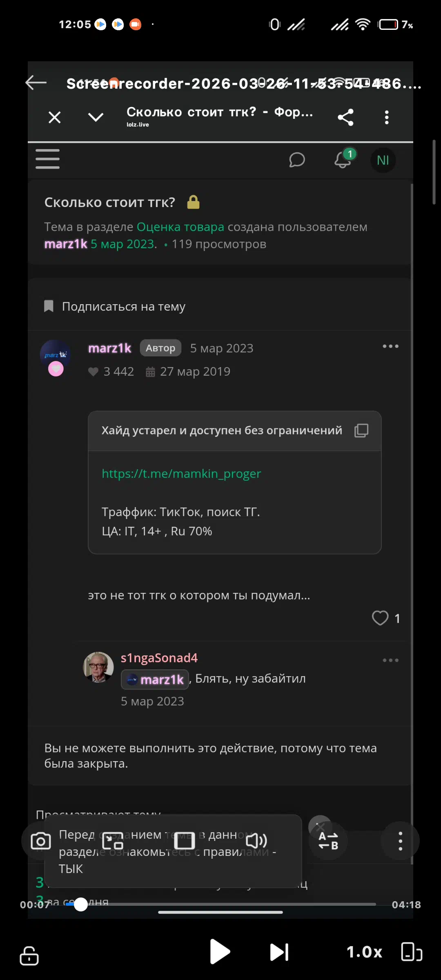
Task: Tap the translate subtitles A-B icon
Action: coord(328,841)
